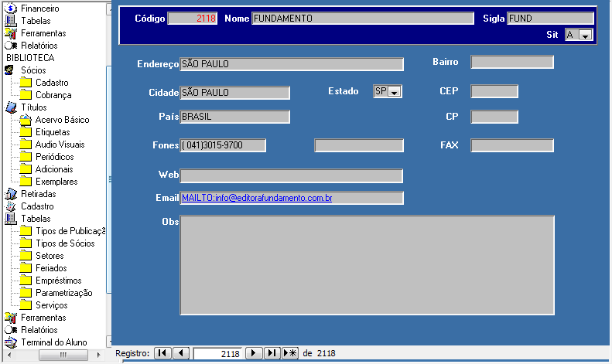The height and width of the screenshot is (364, 612).
Task: Click the sidebar scroll left arrow
Action: pos(9,355)
